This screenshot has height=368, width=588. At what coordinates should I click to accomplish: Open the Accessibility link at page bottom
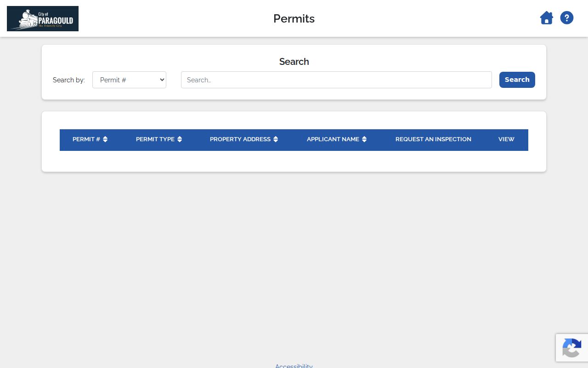pyautogui.click(x=294, y=366)
